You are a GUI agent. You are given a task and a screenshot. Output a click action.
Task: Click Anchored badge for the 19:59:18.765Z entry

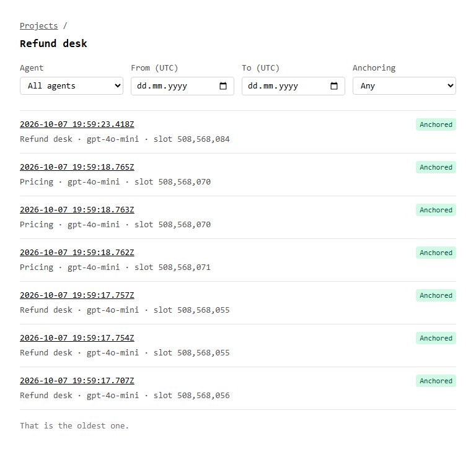pyautogui.click(x=436, y=167)
